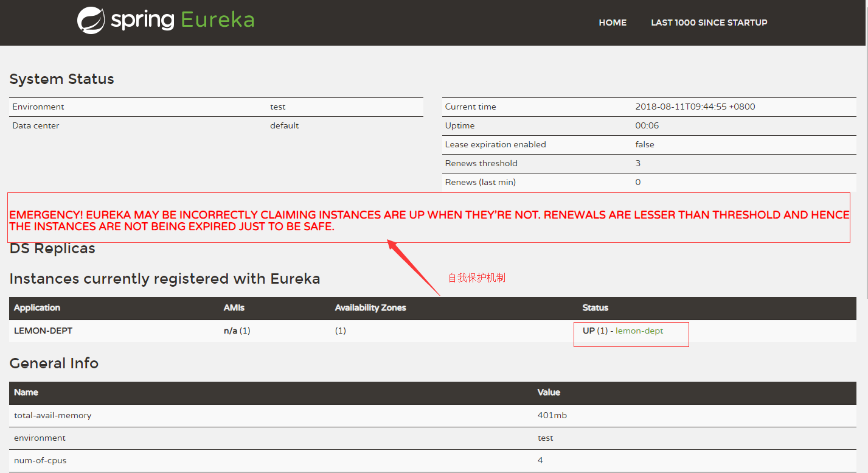868x473 pixels.
Task: Click the Status column header
Action: pyautogui.click(x=595, y=308)
